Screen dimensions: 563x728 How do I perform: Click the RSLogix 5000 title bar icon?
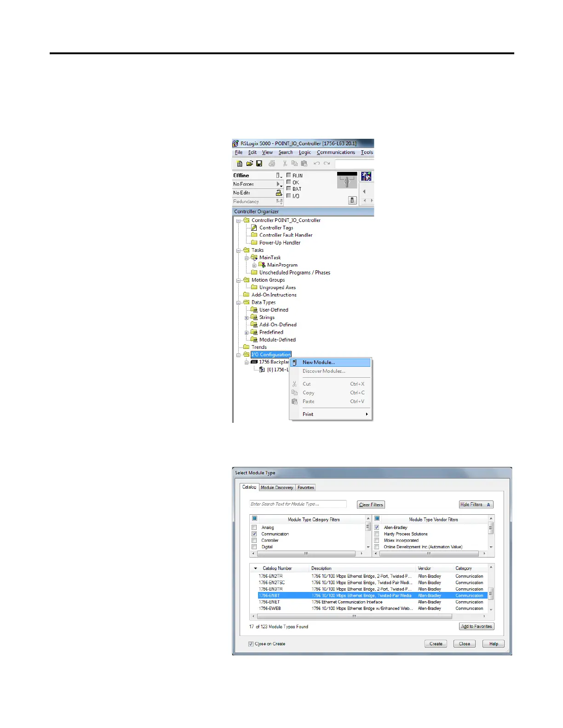point(236,143)
